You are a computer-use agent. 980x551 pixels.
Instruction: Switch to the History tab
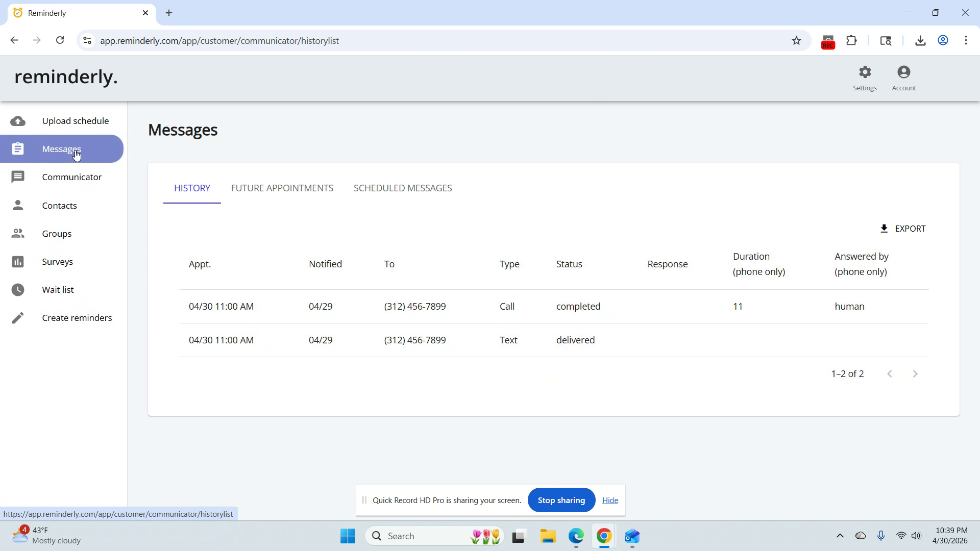pos(192,188)
